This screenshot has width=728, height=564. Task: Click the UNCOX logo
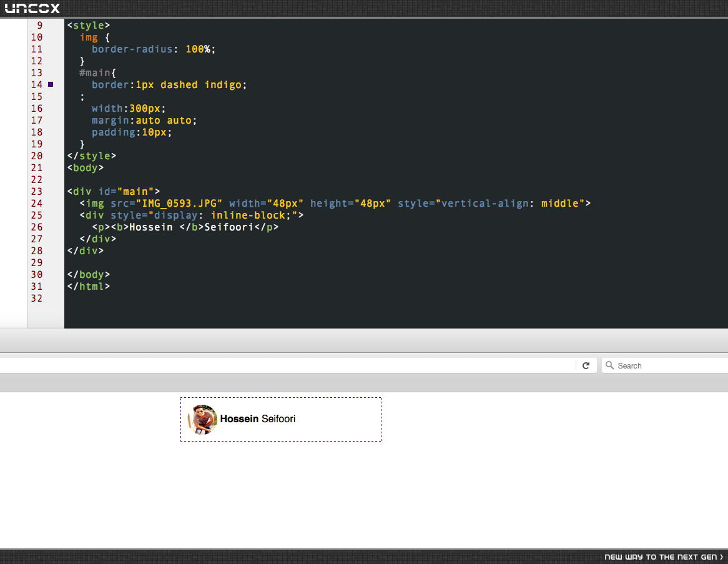(x=32, y=8)
